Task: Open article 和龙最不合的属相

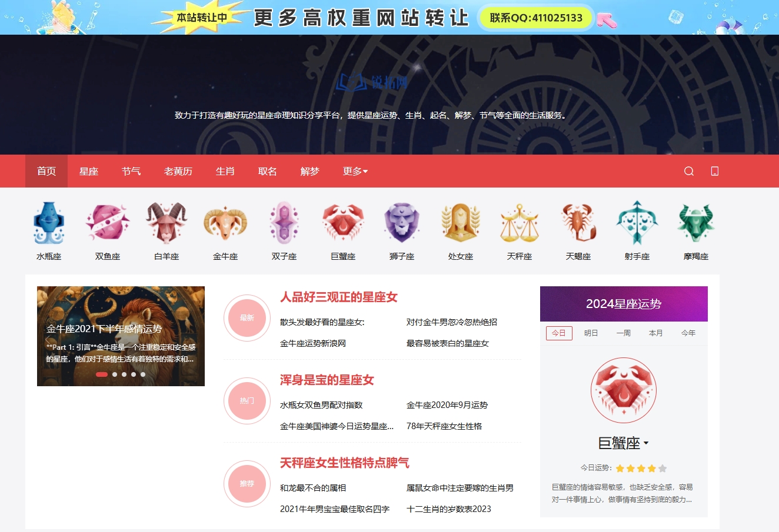Action: pyautogui.click(x=313, y=488)
